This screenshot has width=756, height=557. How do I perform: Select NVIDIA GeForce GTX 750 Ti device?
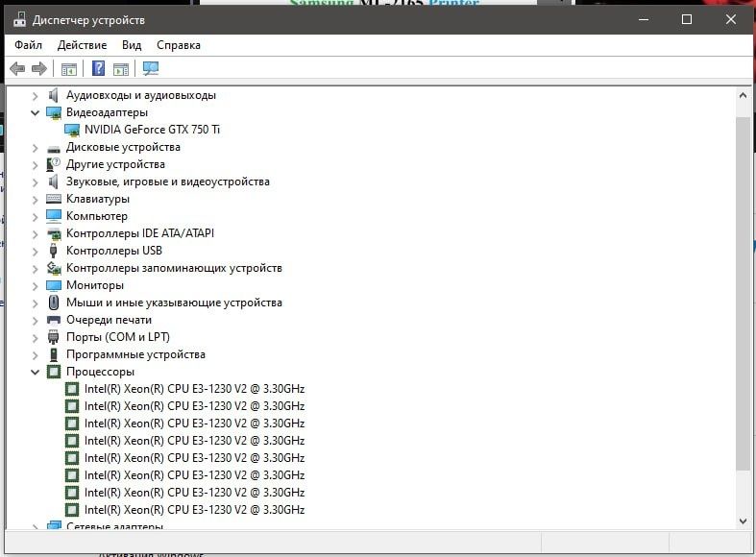pos(152,130)
